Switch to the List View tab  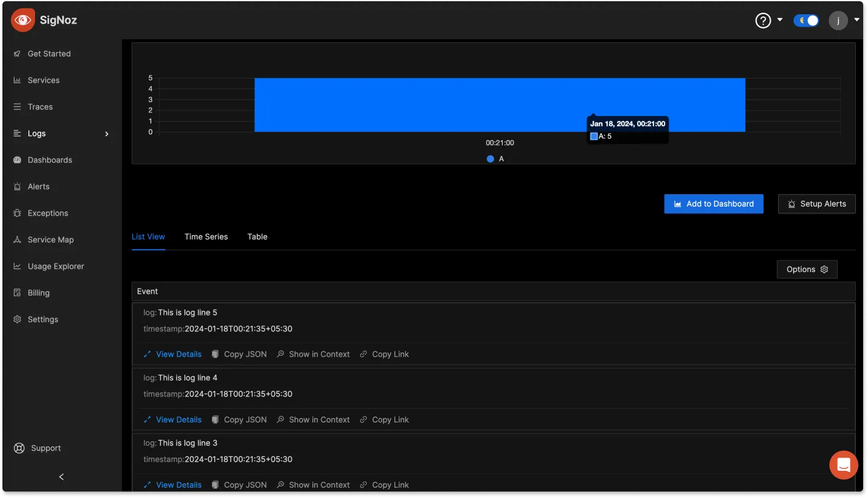pos(148,237)
